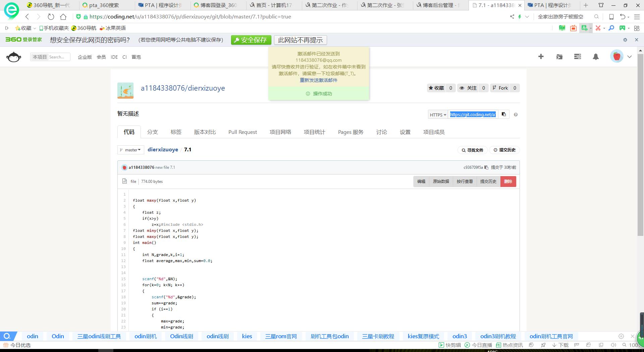Open the projects folder icon in header

[559, 57]
